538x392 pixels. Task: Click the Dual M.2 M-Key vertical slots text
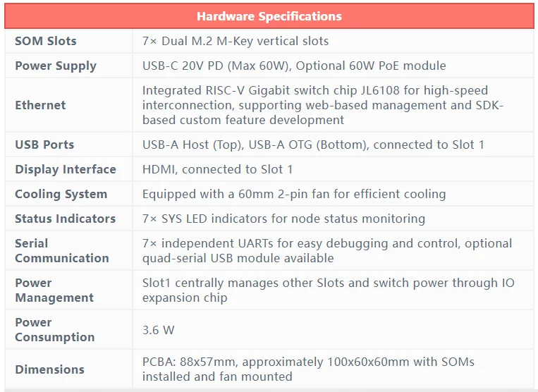[x=236, y=41]
